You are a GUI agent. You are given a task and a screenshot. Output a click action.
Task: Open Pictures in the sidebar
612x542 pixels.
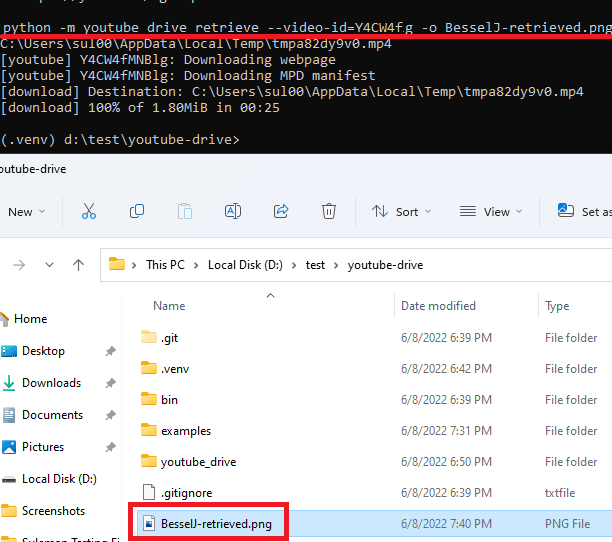point(43,447)
